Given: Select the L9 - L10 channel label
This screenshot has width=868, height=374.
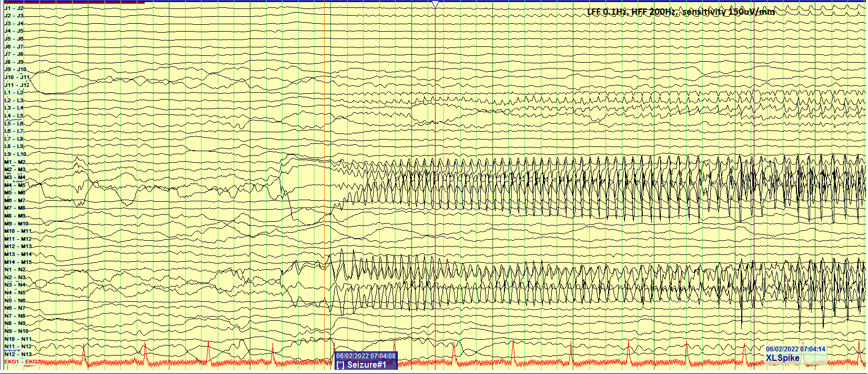Looking at the screenshot, I should pyautogui.click(x=15, y=154).
